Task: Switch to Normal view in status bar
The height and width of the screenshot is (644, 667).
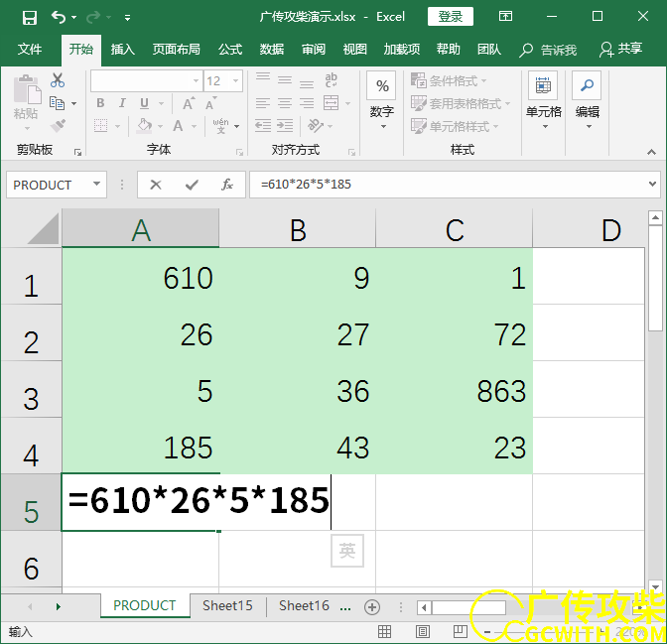Action: tap(386, 631)
